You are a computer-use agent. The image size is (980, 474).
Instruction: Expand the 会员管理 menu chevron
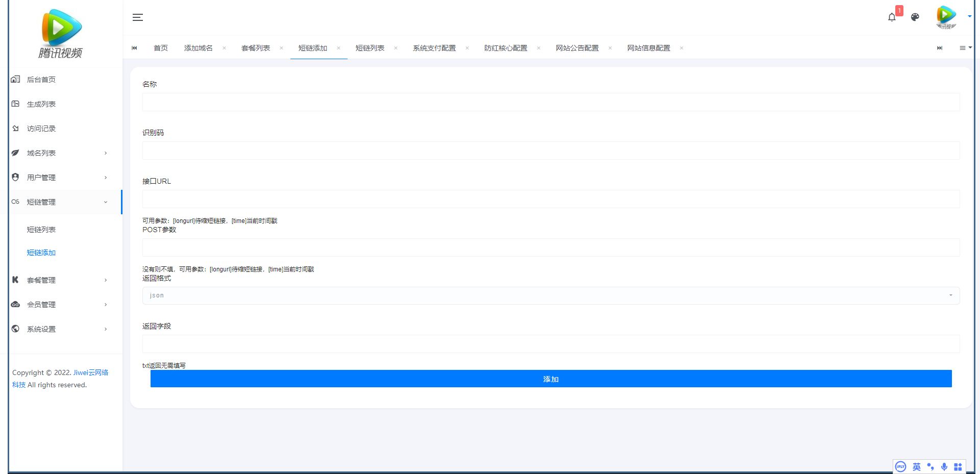click(106, 305)
